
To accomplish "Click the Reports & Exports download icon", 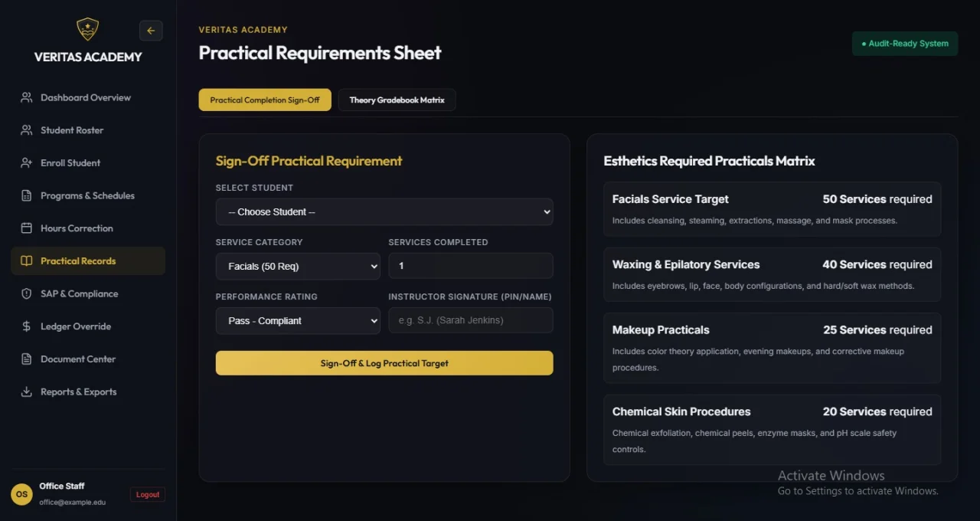I will [x=27, y=392].
